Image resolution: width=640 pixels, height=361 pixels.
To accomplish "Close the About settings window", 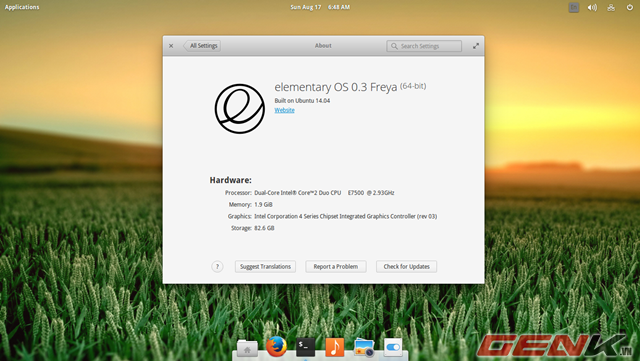I will pyautogui.click(x=171, y=46).
